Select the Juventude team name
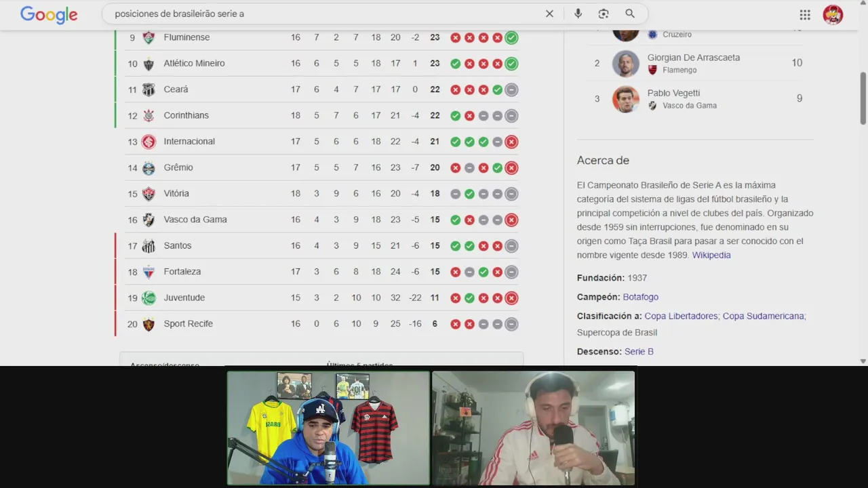Screen dimensions: 868x488 [x=184, y=298]
